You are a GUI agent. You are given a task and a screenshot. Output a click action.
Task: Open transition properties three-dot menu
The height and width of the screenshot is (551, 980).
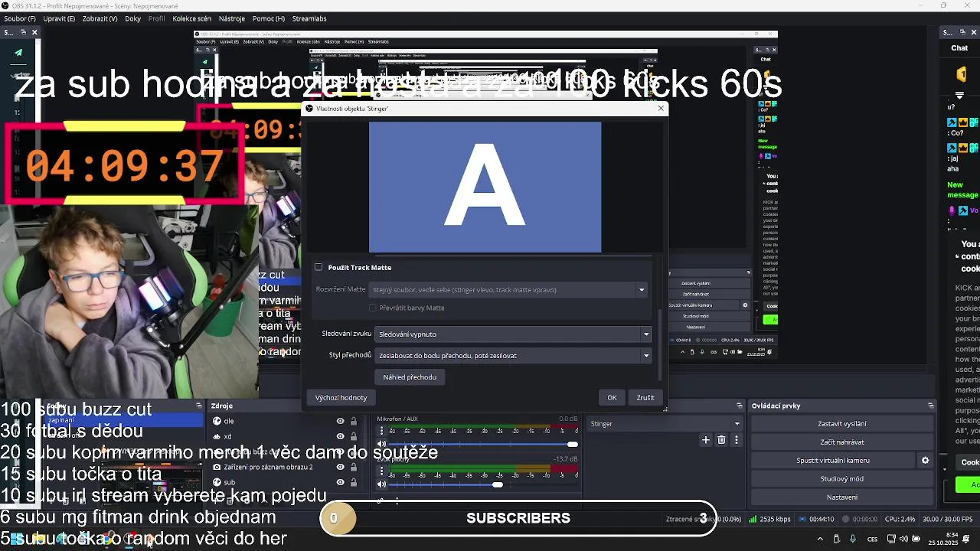(x=737, y=440)
